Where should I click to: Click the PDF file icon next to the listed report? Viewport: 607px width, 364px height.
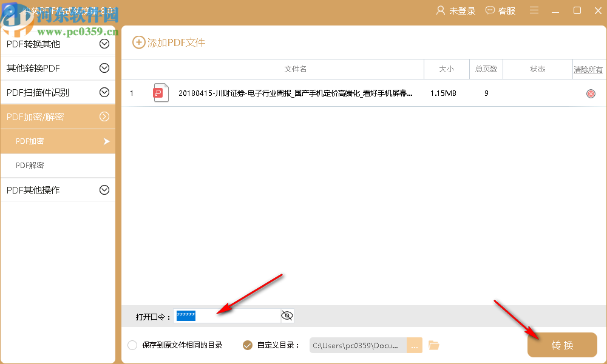pyautogui.click(x=160, y=93)
